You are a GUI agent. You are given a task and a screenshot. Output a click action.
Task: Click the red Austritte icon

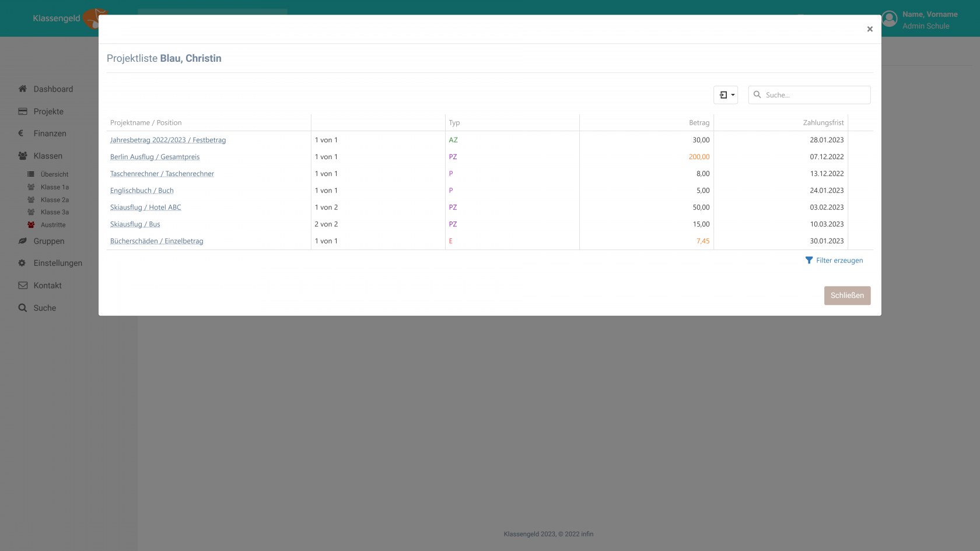click(x=31, y=225)
